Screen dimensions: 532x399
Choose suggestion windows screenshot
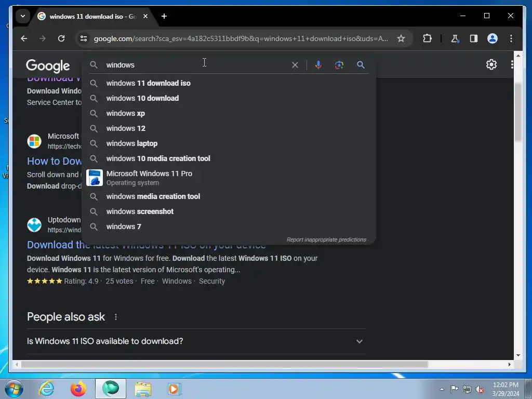coord(229,211)
